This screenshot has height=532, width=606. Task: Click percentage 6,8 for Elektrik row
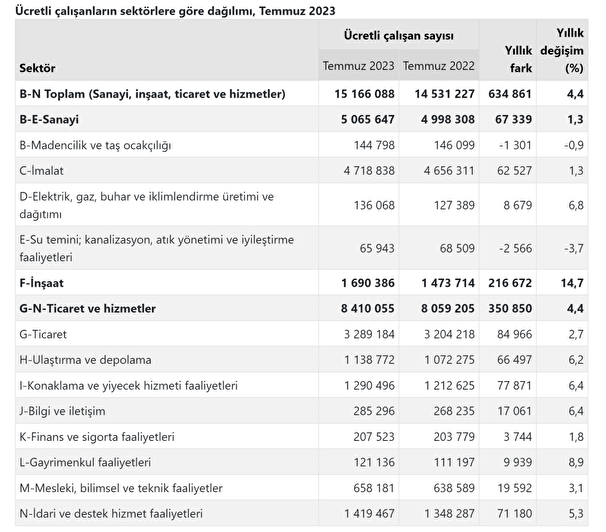pyautogui.click(x=576, y=205)
